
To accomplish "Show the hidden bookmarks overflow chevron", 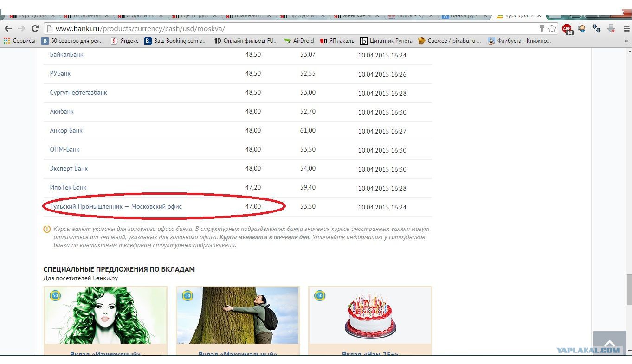I will tap(626, 41).
